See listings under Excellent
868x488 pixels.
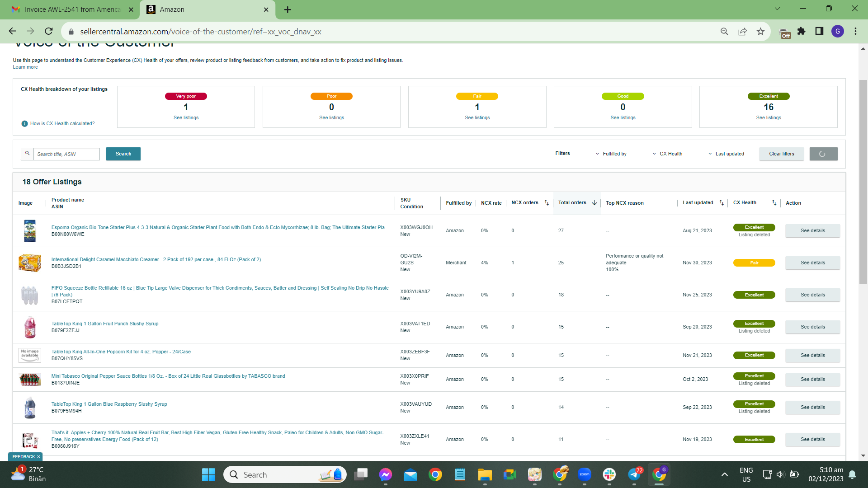click(x=769, y=118)
